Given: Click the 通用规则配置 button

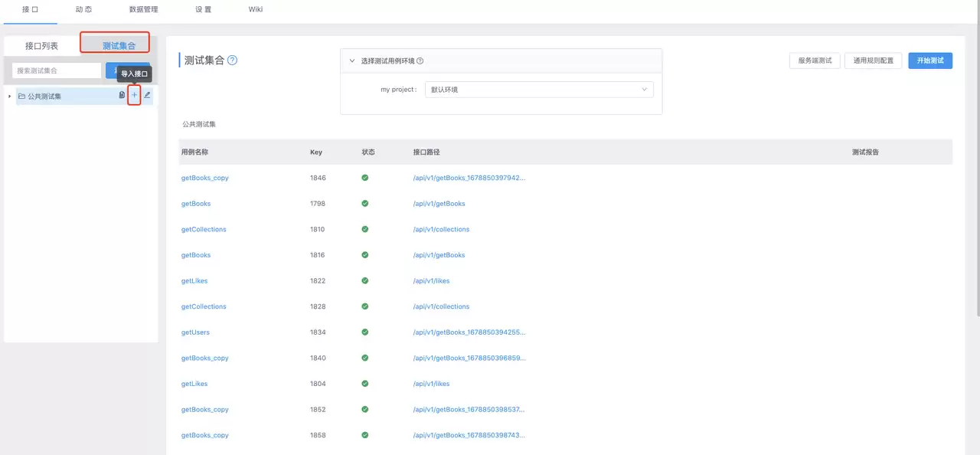Looking at the screenshot, I should [874, 61].
